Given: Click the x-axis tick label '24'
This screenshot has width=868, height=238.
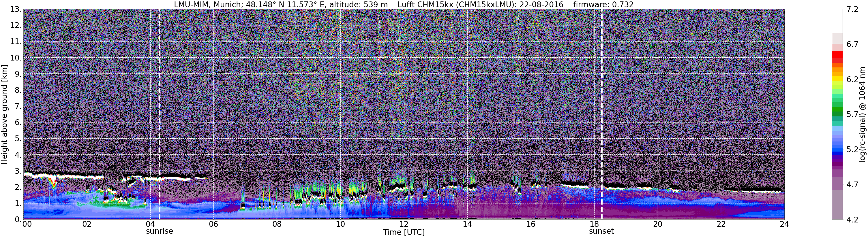Looking at the screenshot, I should (x=784, y=224).
